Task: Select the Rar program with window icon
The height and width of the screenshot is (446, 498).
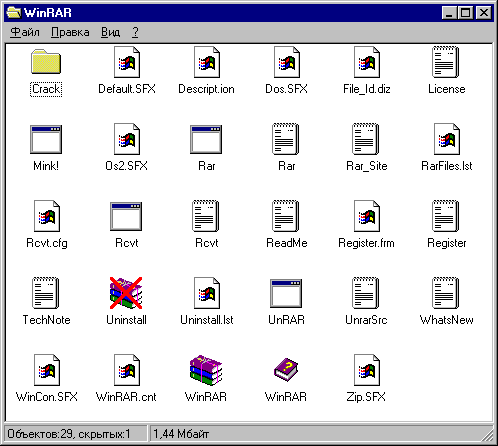Action: point(206,139)
